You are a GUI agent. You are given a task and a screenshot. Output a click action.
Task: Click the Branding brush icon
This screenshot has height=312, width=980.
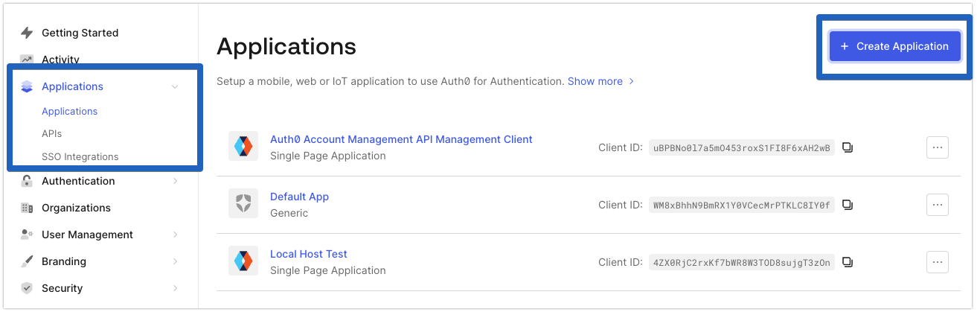27,261
